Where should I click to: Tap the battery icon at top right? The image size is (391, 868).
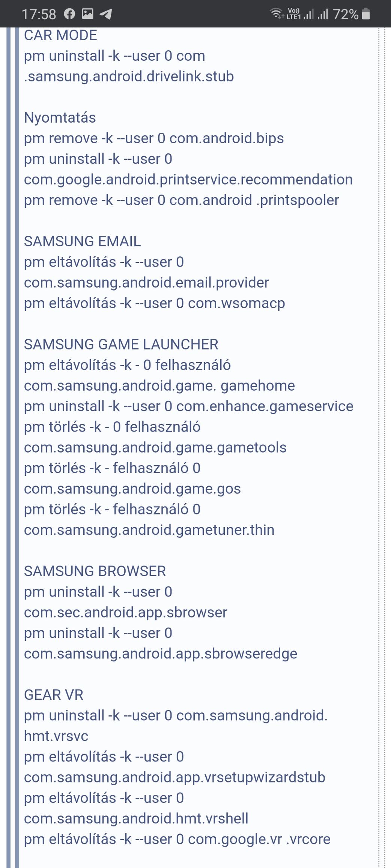click(x=366, y=14)
